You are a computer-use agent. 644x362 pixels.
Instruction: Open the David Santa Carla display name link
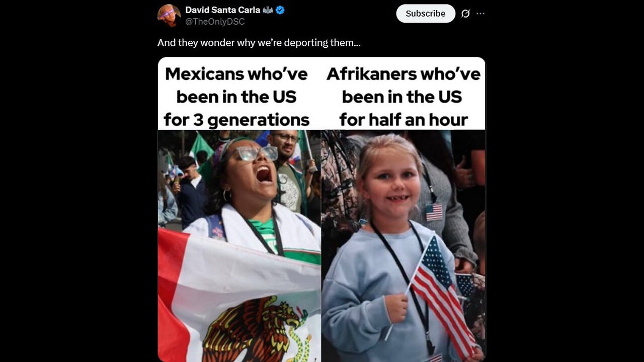(x=222, y=10)
